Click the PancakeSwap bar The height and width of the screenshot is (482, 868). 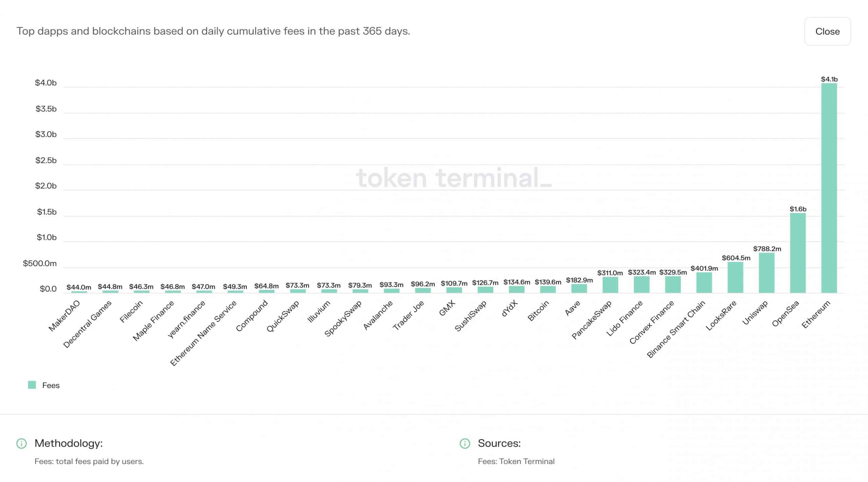coord(610,285)
